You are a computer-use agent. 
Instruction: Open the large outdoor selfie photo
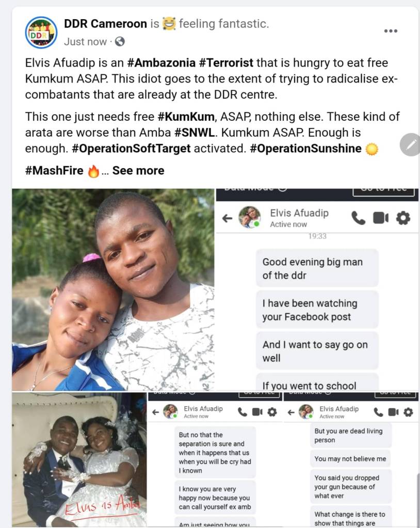coord(113,289)
